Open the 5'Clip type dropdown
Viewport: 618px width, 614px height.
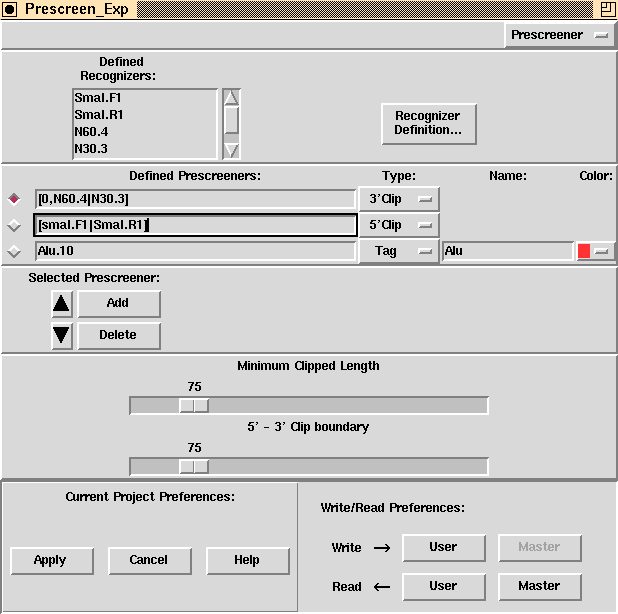[398, 225]
